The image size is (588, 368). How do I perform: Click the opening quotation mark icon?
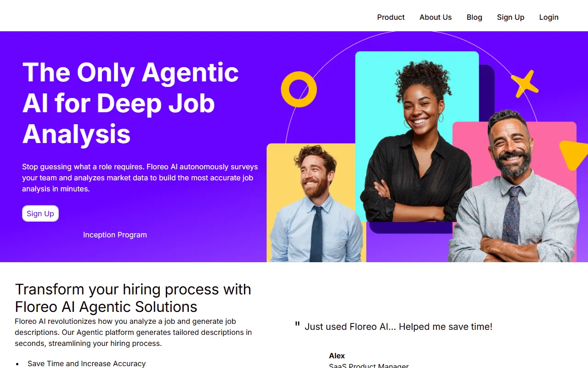click(x=297, y=326)
